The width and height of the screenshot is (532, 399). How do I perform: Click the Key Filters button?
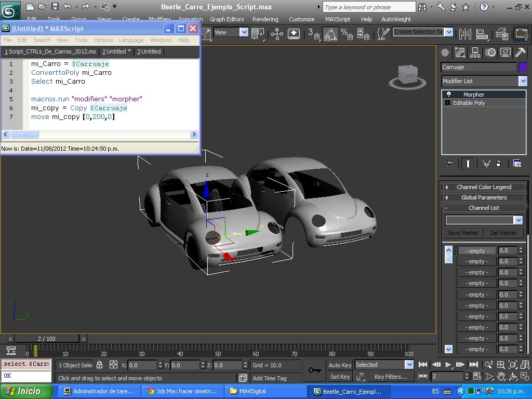point(390,377)
